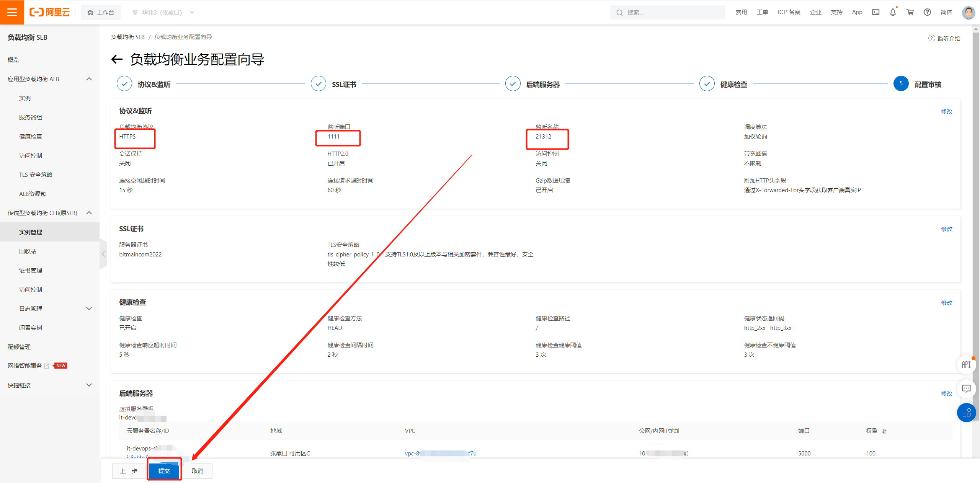This screenshot has width=980, height=483.
Task: Expand 日志管理 in the sidebar
Action: click(89, 308)
